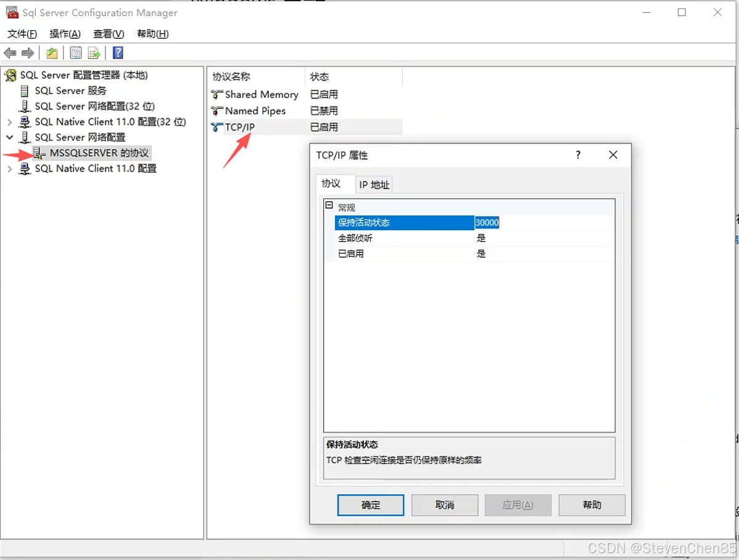This screenshot has height=560, width=739.
Task: Select the Shared Memory protocol icon
Action: point(217,95)
